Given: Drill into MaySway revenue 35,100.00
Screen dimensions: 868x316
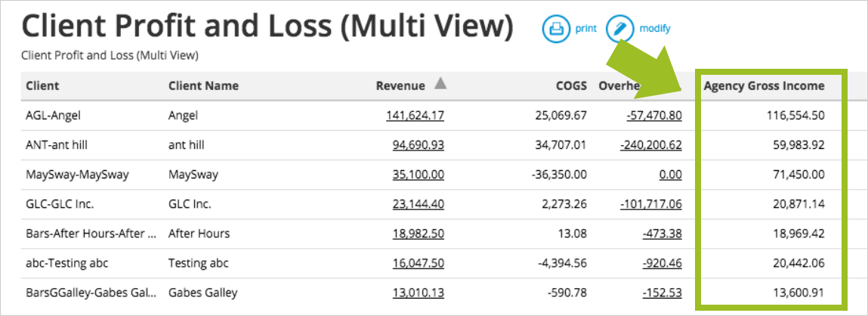Looking at the screenshot, I should coord(418,175).
